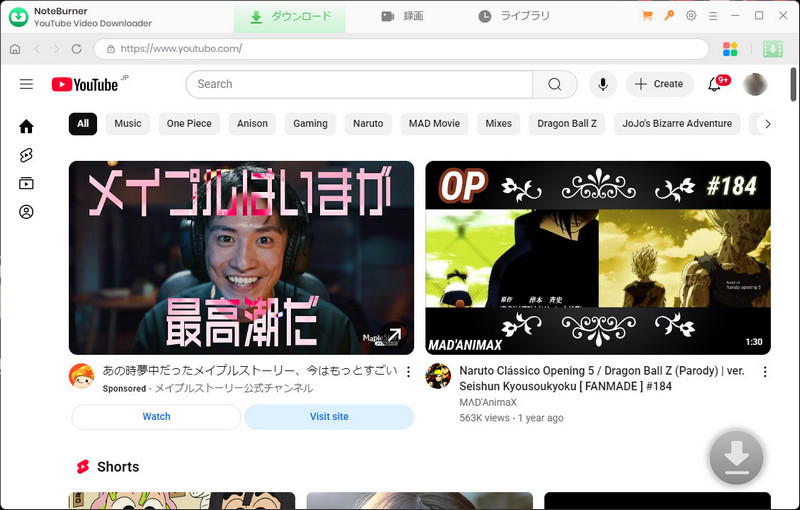Open YouTube guide hamburger menu
This screenshot has width=800, height=510.
point(26,84)
